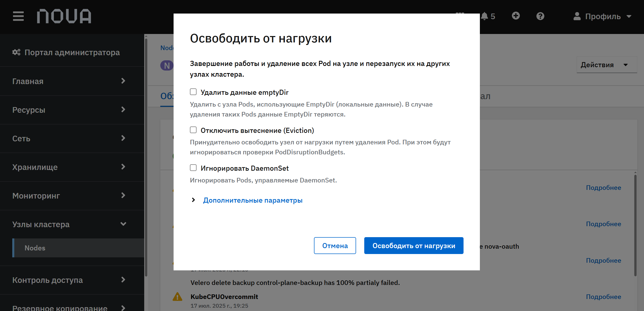Click the Nodes breadcrumb link

click(167, 48)
